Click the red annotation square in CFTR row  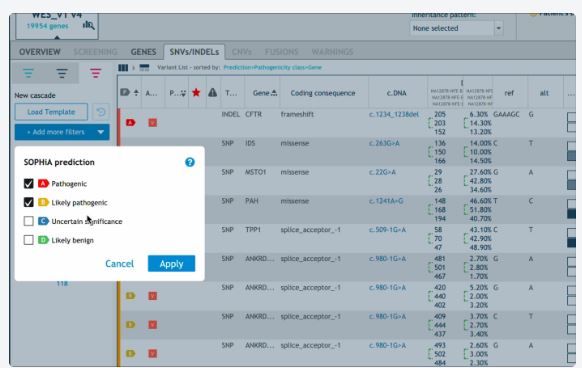tap(153, 123)
